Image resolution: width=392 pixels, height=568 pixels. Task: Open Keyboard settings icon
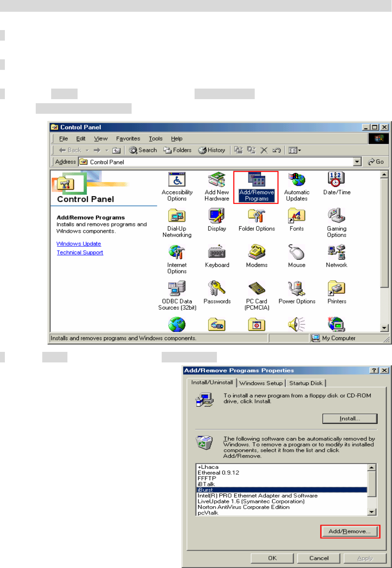(217, 256)
